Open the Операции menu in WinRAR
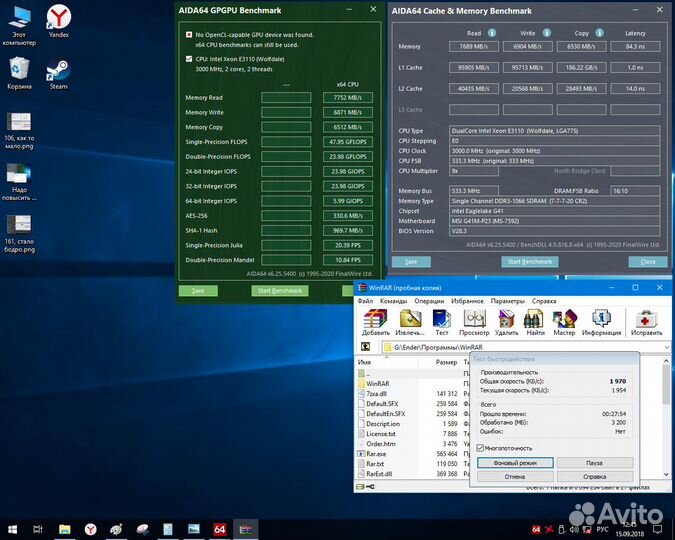Image resolution: width=675 pixels, height=540 pixels. pos(429,301)
